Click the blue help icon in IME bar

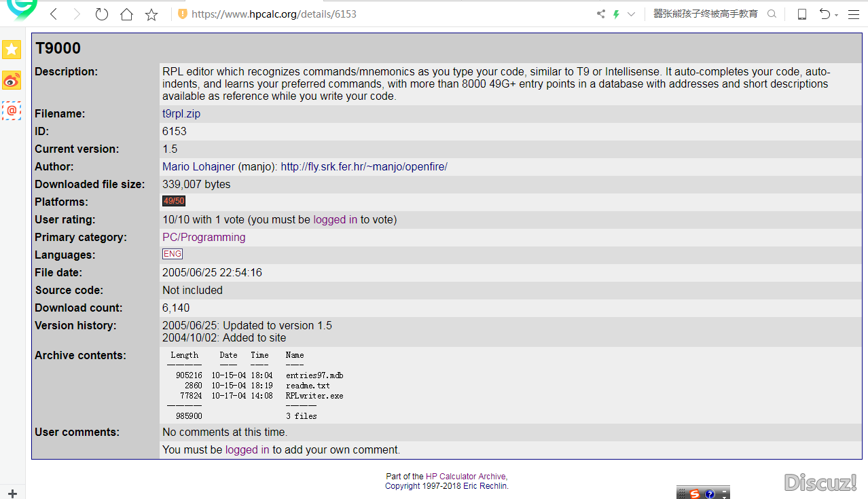pos(710,494)
